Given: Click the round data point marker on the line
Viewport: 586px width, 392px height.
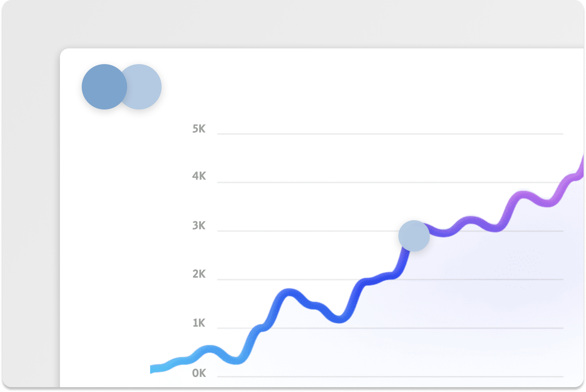Looking at the screenshot, I should pyautogui.click(x=414, y=236).
